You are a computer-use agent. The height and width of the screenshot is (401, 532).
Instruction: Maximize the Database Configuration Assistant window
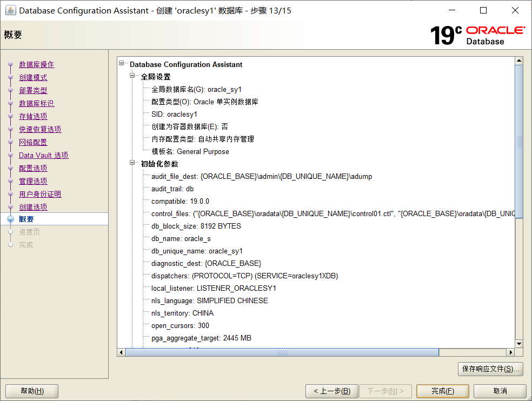483,10
